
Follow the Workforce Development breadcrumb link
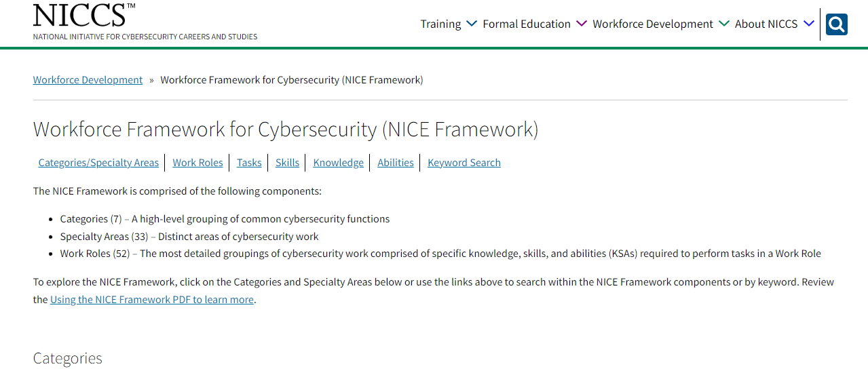click(88, 80)
